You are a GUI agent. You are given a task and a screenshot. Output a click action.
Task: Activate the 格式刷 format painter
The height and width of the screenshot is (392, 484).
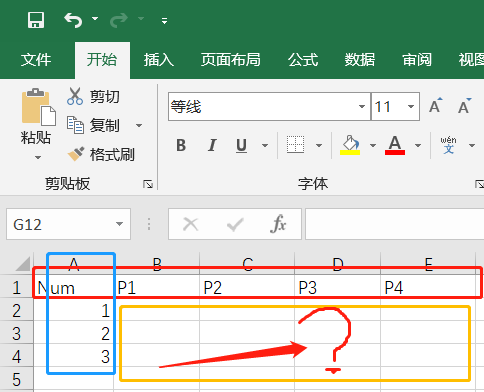[x=101, y=155]
